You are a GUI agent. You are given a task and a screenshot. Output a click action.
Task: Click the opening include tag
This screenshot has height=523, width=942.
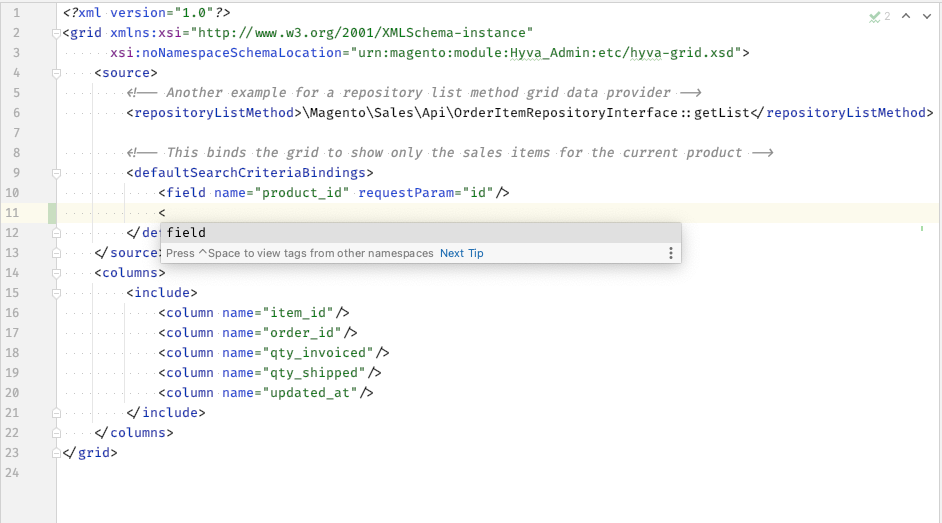click(162, 293)
